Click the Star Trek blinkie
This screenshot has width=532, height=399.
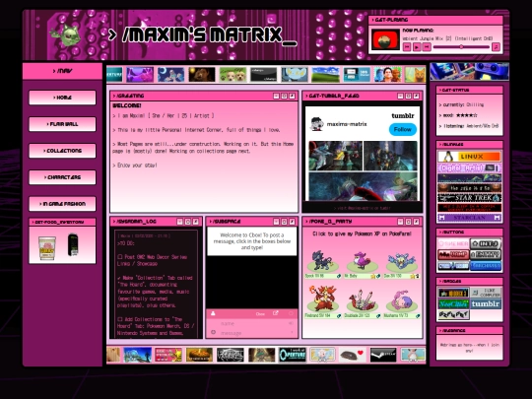[x=469, y=197]
